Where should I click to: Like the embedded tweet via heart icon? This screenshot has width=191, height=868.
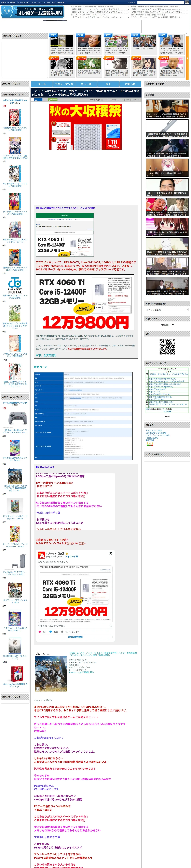click(40, 632)
